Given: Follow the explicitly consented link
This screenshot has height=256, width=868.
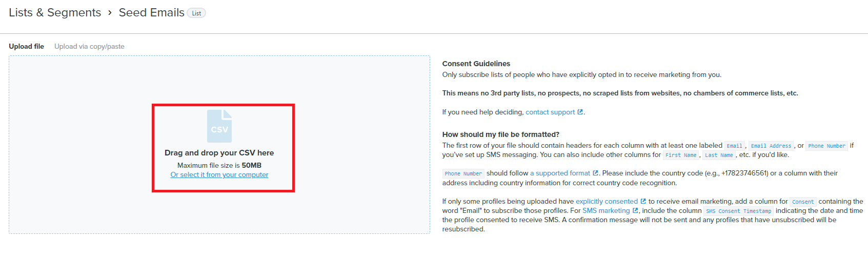Looking at the screenshot, I should [607, 202].
